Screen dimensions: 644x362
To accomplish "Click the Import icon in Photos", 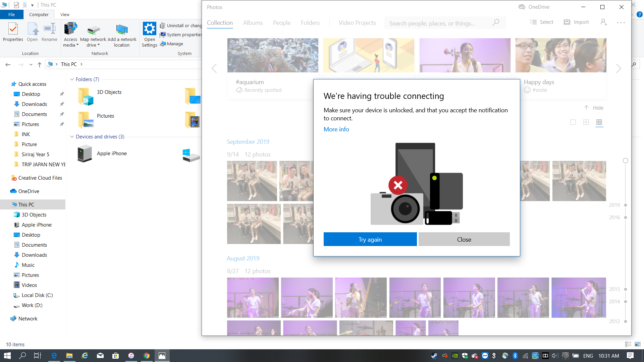I will point(567,22).
